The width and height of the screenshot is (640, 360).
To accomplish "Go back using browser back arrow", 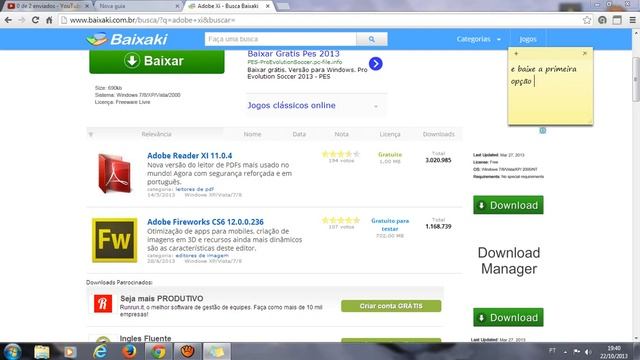I will 8,20.
